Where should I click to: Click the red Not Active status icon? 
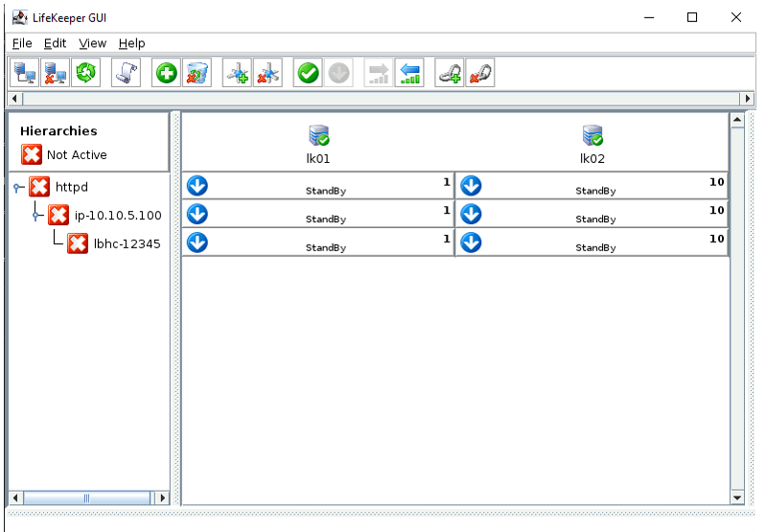(x=32, y=154)
